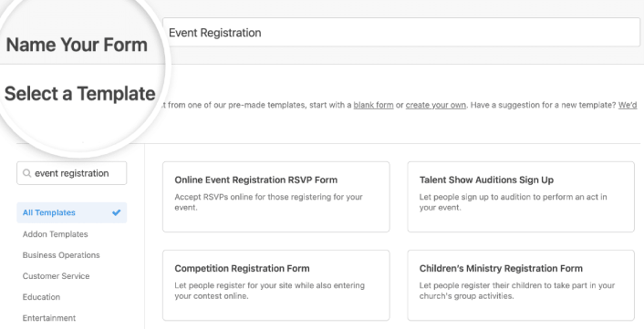The image size is (644, 329).
Task: Select the All Templates category
Action: [x=72, y=212]
